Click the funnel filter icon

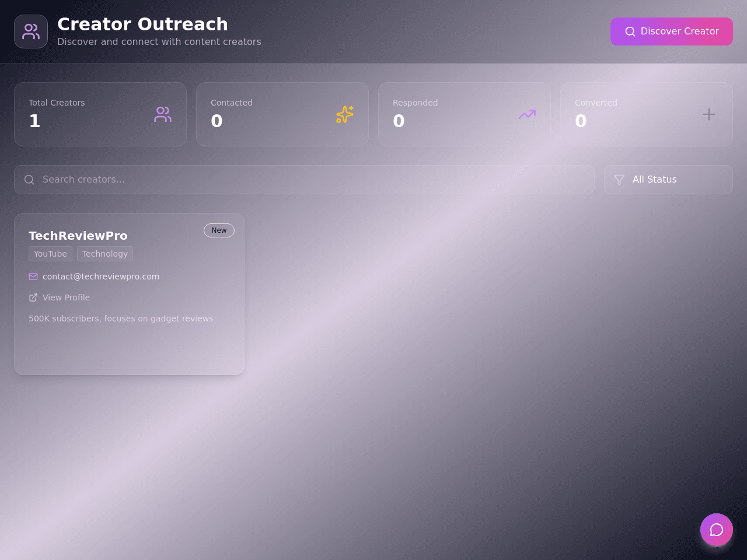619,180
